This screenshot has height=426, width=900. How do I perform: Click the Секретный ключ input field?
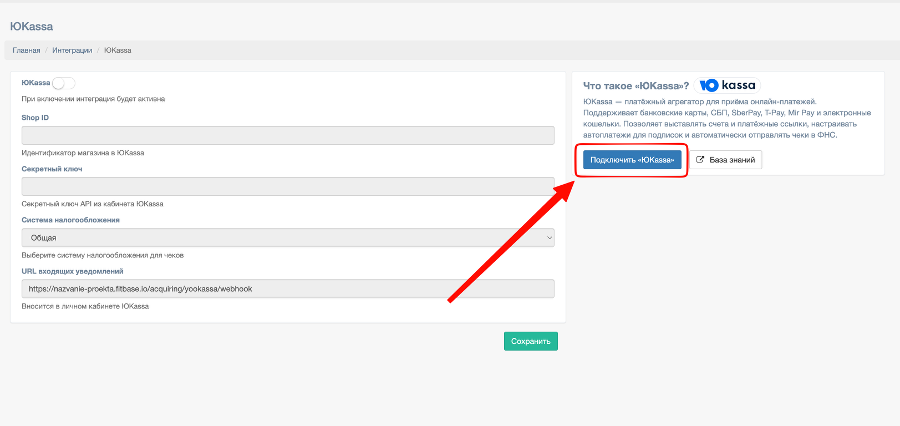[288, 187]
